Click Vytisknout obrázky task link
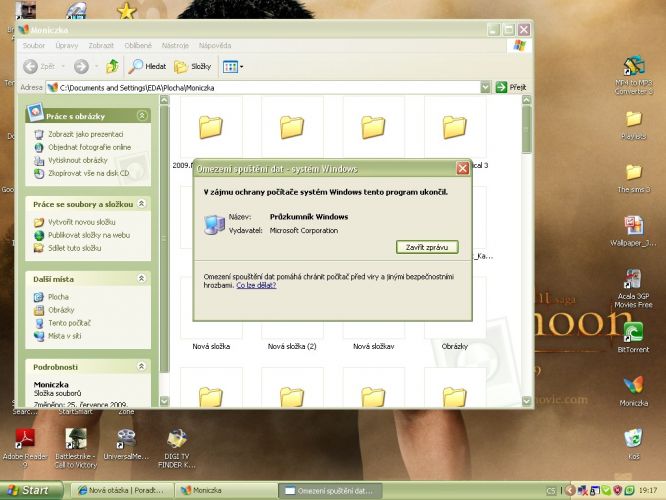The height and width of the screenshot is (500, 666). click(x=78, y=160)
